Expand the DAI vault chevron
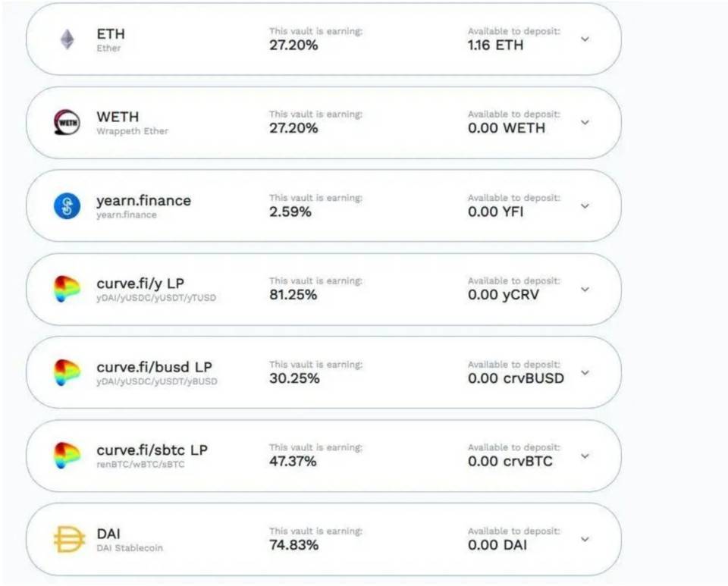The image size is (728, 586). 585,539
